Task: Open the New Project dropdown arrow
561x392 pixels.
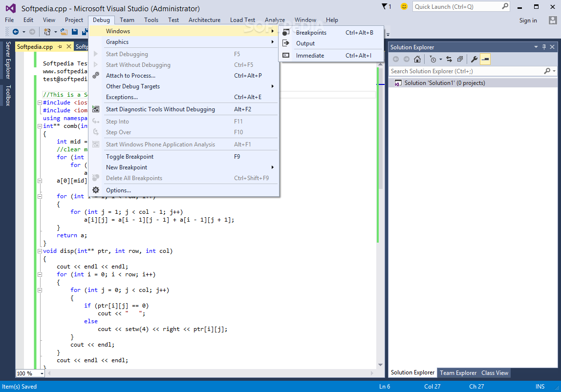Action: [x=55, y=32]
